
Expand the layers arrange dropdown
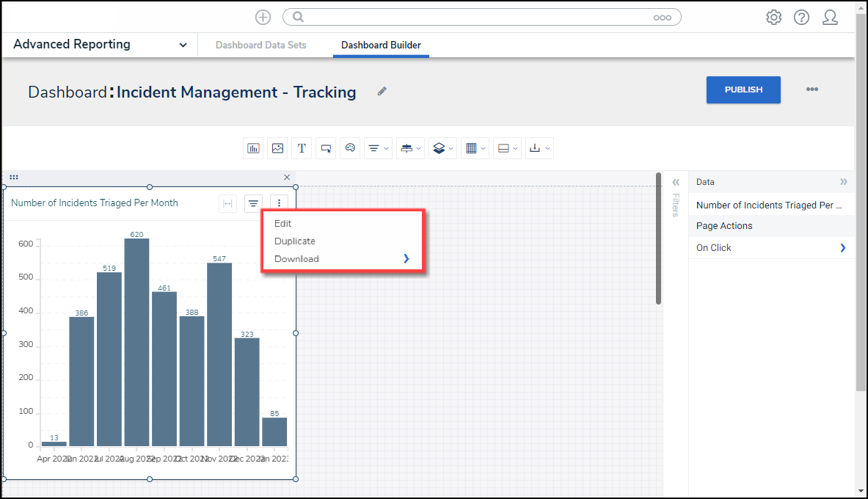[x=442, y=148]
